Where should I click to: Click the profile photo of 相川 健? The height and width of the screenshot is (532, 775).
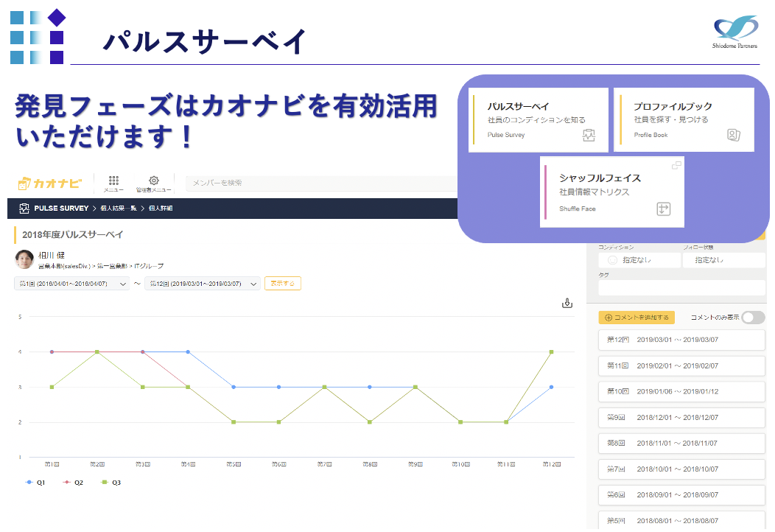[24, 259]
